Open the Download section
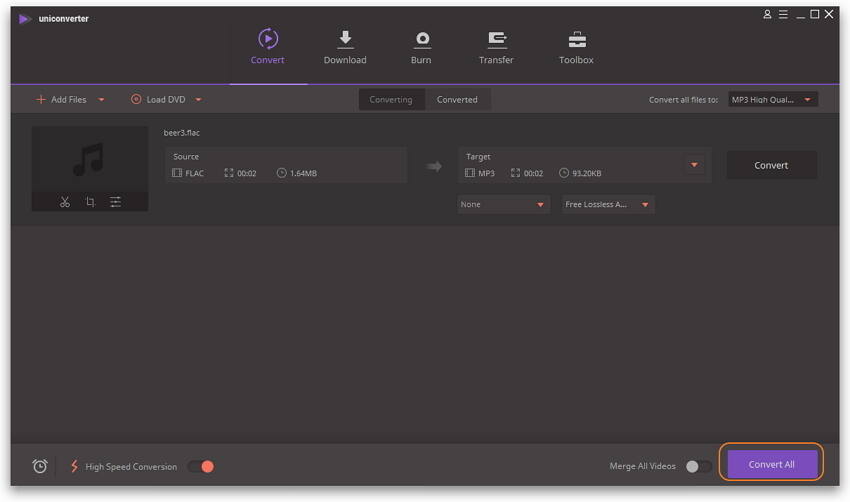850x502 pixels. click(x=345, y=47)
